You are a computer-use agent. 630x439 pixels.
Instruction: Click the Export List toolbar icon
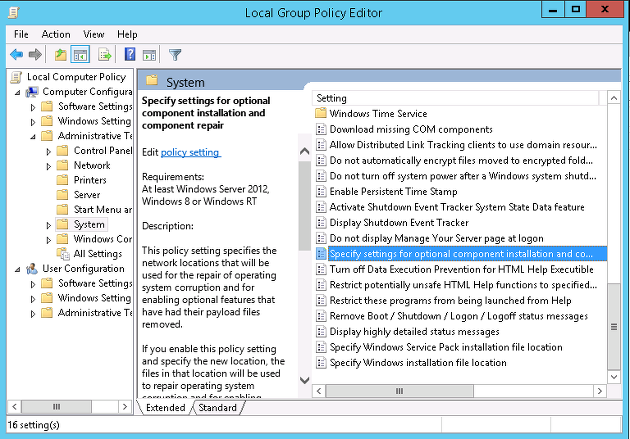(104, 55)
